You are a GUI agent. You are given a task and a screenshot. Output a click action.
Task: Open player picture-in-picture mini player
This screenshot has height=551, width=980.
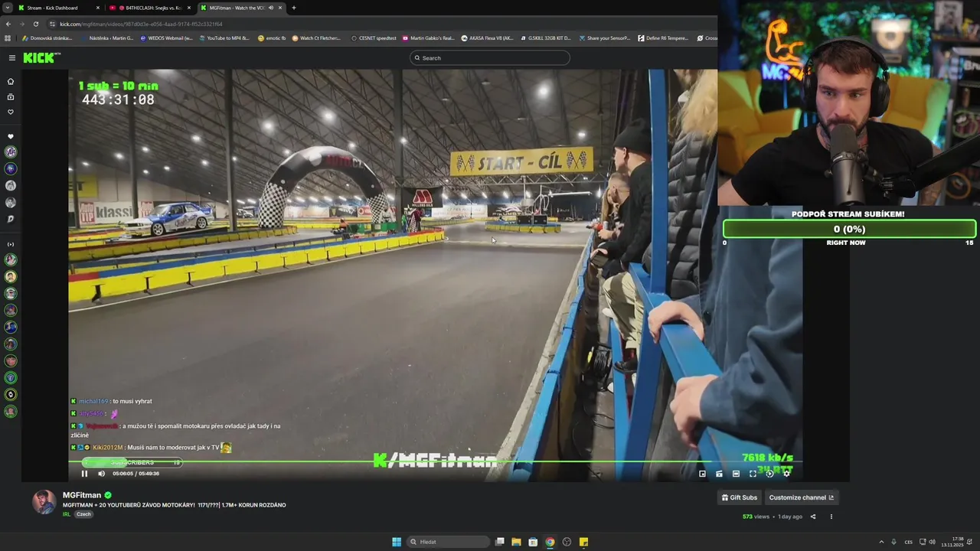[702, 474]
